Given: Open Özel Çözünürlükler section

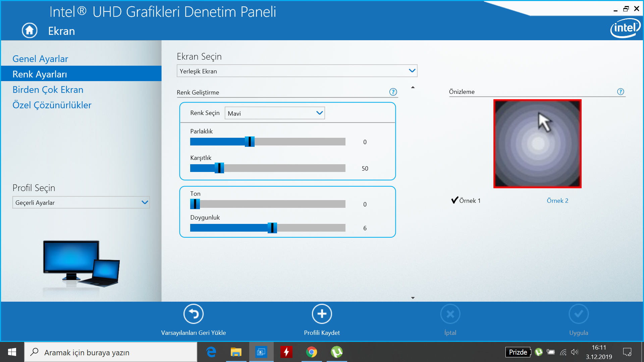Looking at the screenshot, I should point(52,105).
